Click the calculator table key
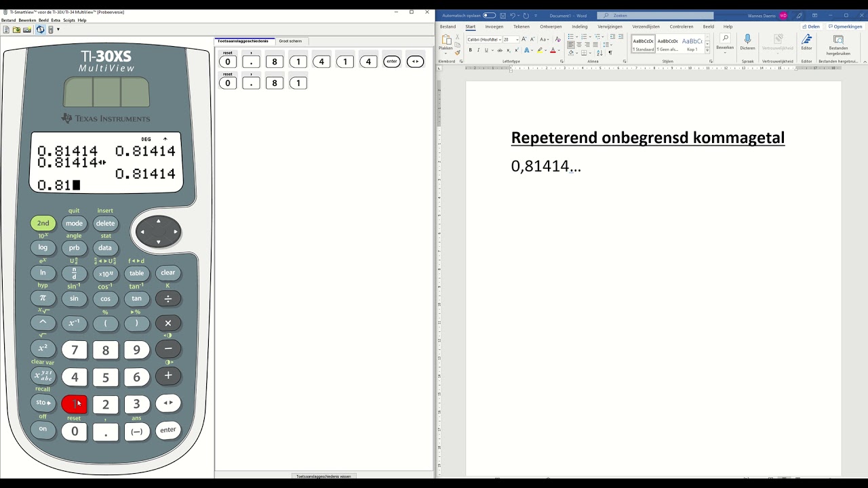The image size is (868, 488). pyautogui.click(x=136, y=273)
